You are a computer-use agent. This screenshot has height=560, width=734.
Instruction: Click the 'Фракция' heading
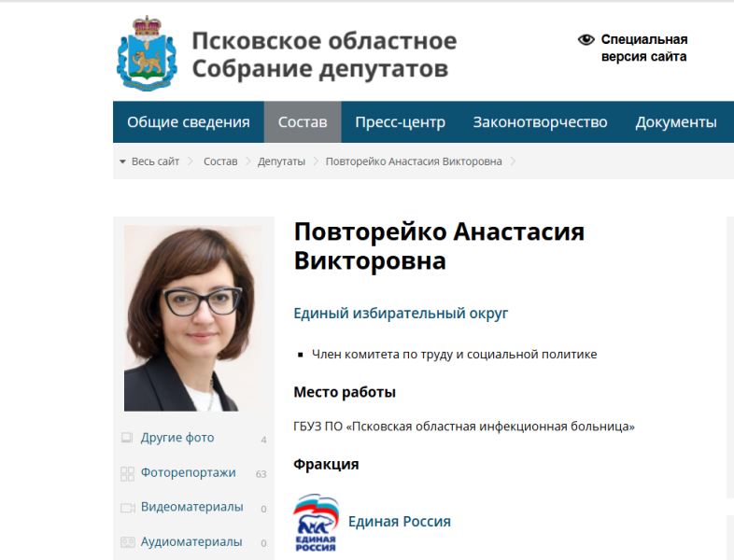click(326, 464)
